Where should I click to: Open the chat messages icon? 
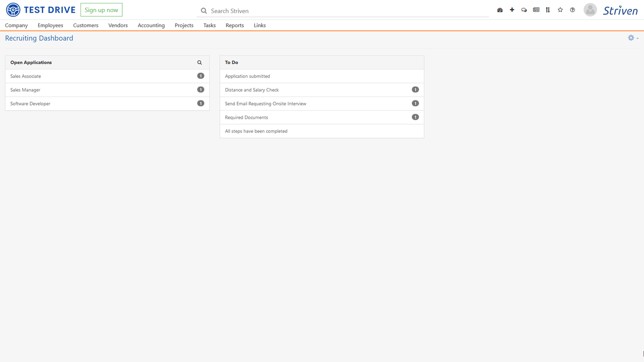(524, 10)
